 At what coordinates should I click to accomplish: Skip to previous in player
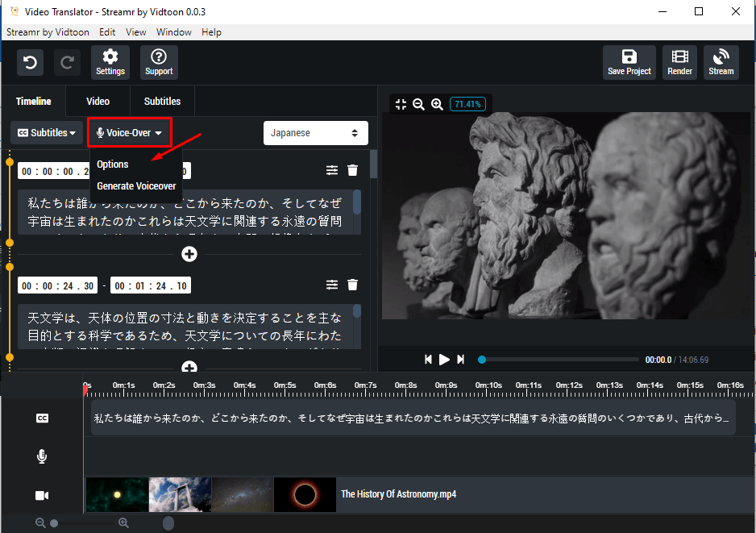pyautogui.click(x=428, y=360)
